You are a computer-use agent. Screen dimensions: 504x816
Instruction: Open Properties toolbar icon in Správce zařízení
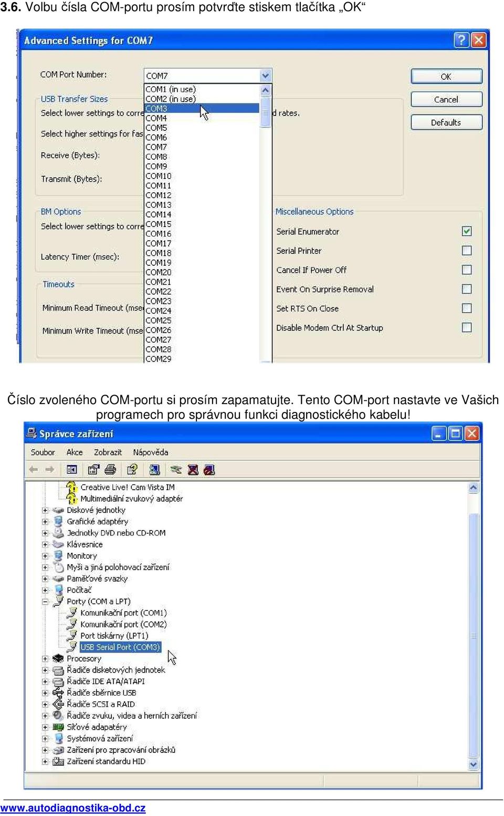pos(93,470)
